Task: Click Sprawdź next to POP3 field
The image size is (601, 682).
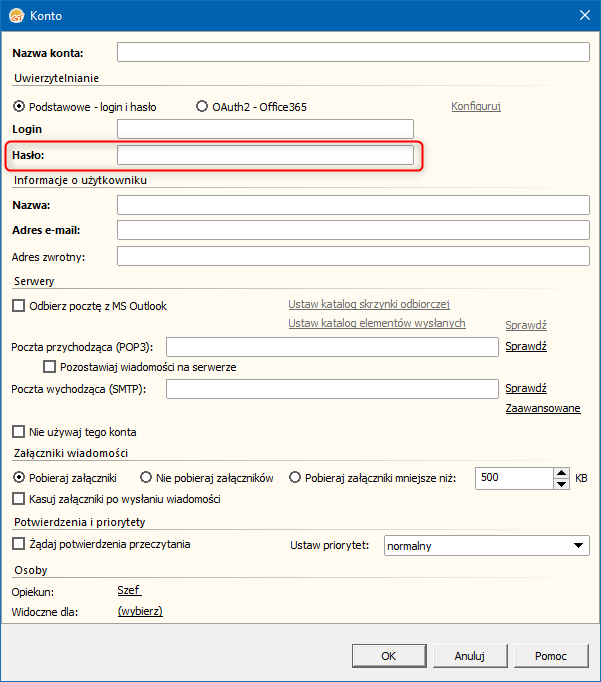Action: tap(526, 346)
